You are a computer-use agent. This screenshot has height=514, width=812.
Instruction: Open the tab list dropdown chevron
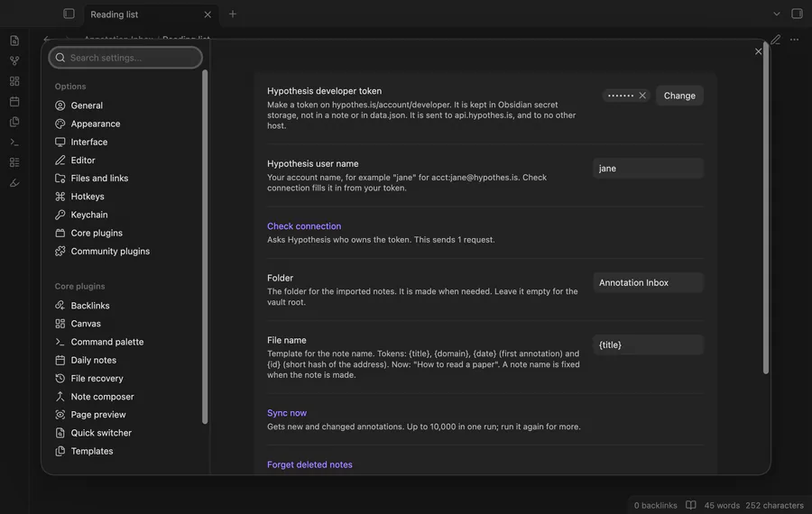(x=776, y=14)
